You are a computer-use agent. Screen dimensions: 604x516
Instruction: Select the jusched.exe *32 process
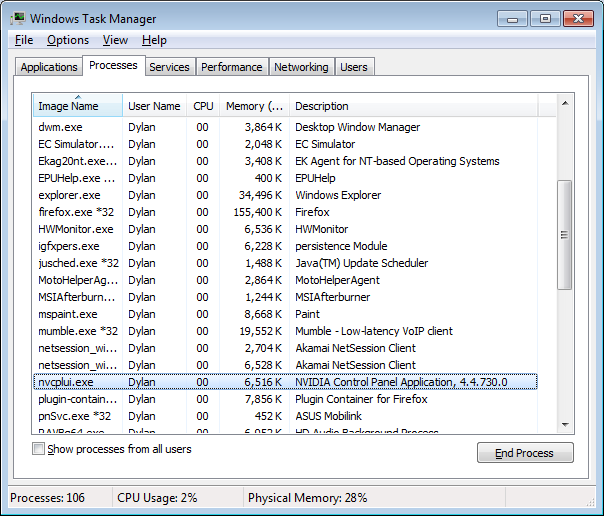[x=285, y=263]
